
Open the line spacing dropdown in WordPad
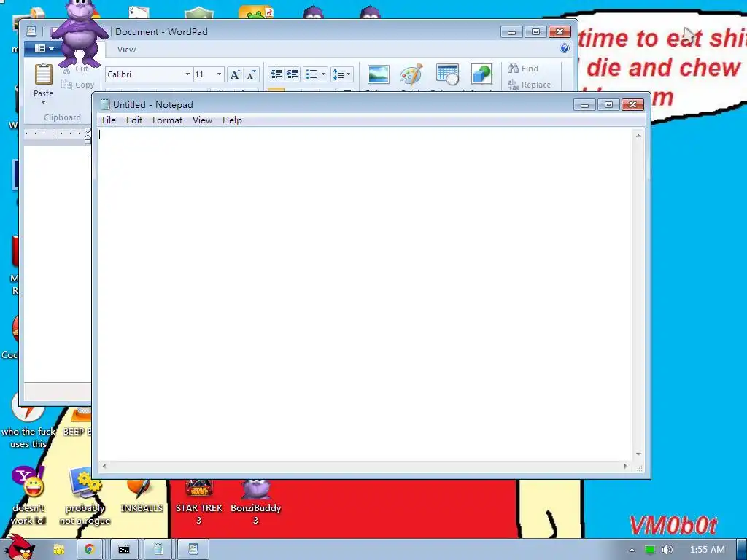pyautogui.click(x=341, y=74)
